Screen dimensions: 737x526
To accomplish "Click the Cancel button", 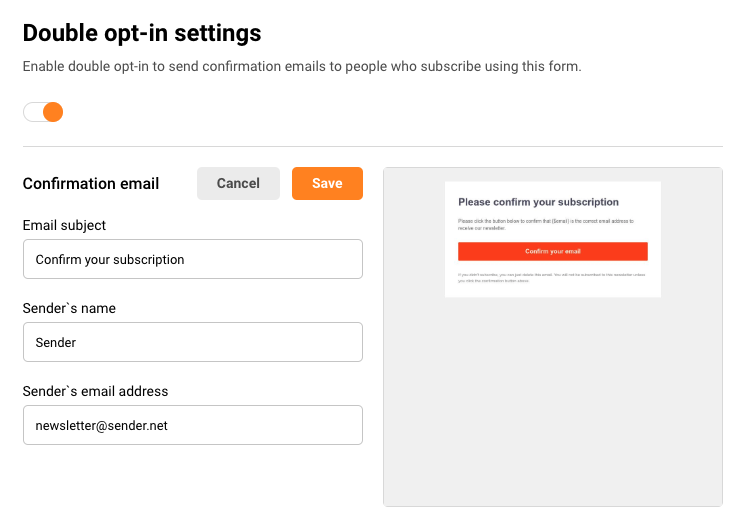I will tap(238, 183).
